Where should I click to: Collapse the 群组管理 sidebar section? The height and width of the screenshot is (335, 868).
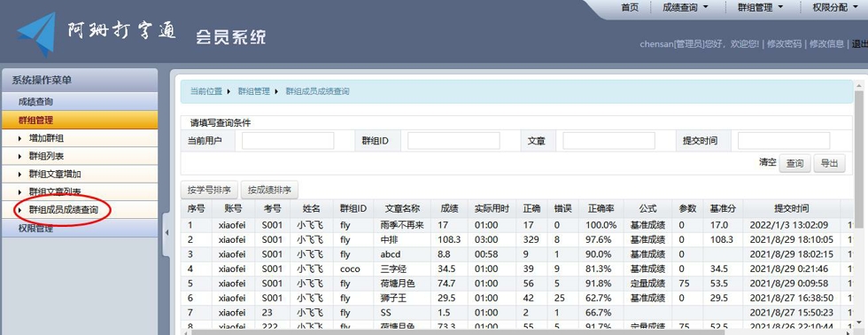tap(80, 121)
